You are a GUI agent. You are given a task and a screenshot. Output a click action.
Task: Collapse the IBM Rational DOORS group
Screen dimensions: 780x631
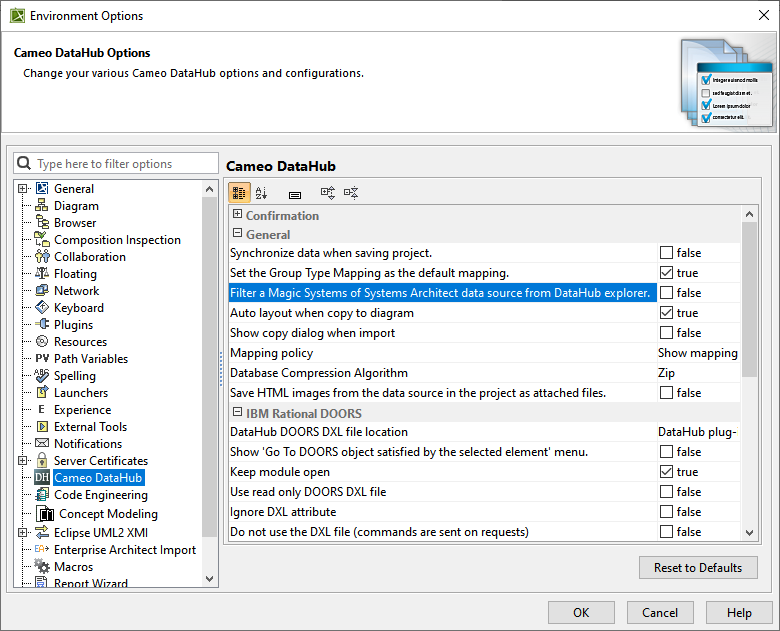238,412
